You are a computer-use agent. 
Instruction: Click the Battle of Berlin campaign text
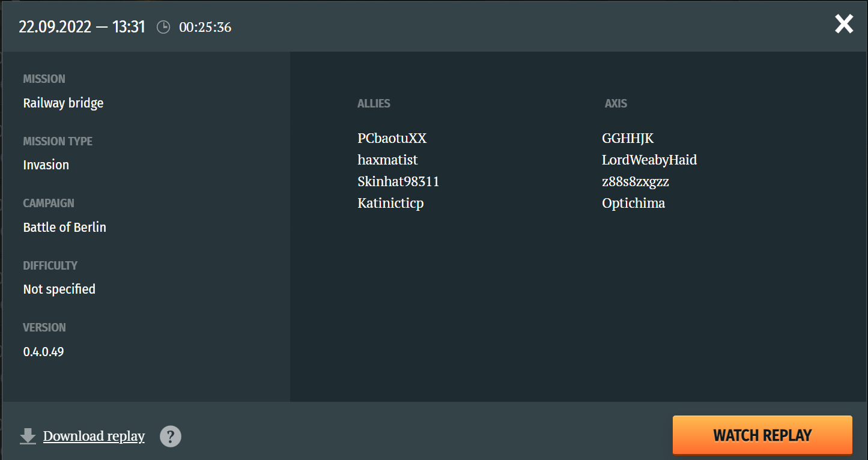65,227
